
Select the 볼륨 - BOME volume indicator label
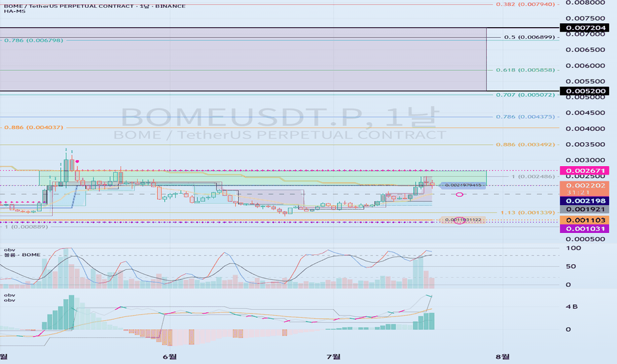(x=22, y=255)
